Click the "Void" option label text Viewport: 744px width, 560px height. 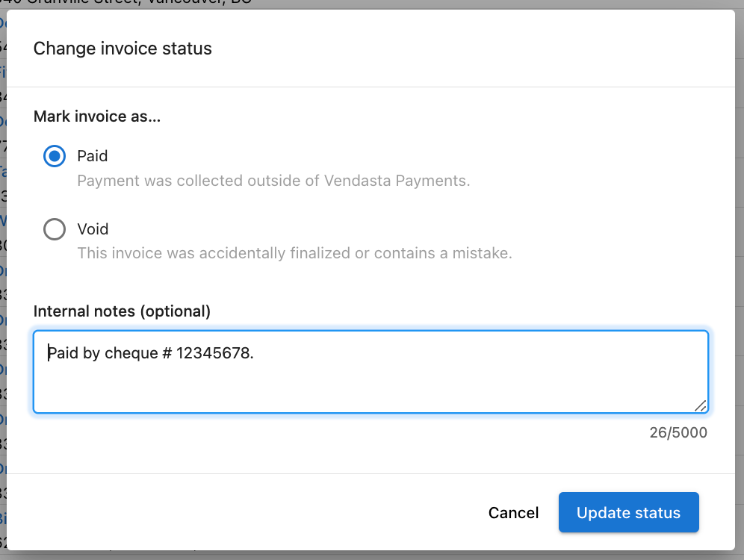93,229
